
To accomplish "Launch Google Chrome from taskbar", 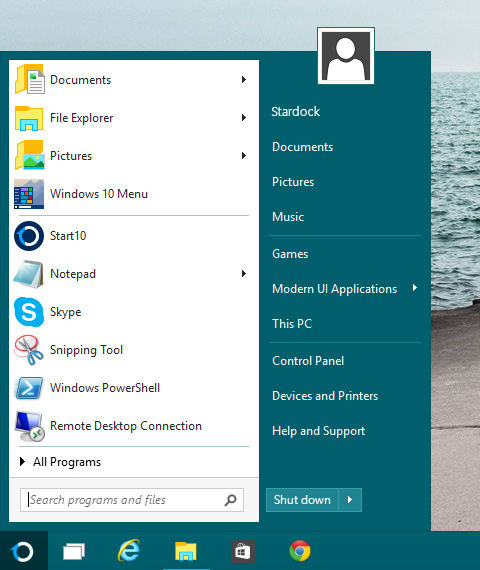I will (x=300, y=551).
